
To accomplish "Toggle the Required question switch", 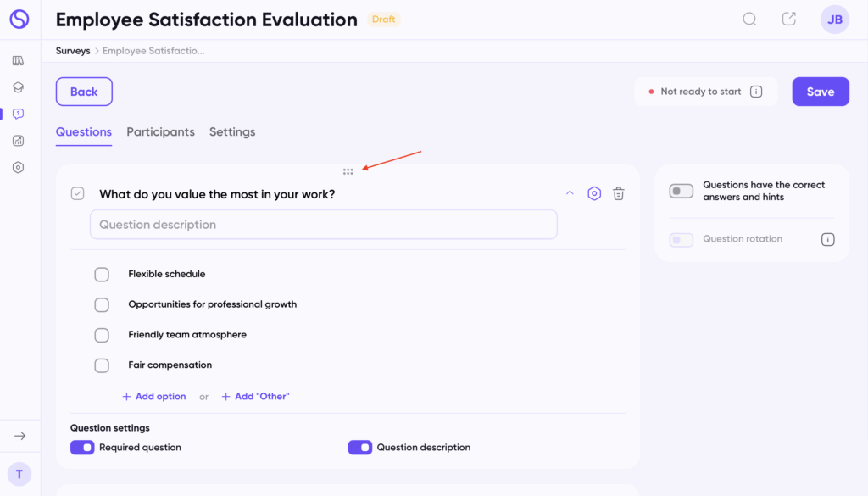I will point(82,448).
